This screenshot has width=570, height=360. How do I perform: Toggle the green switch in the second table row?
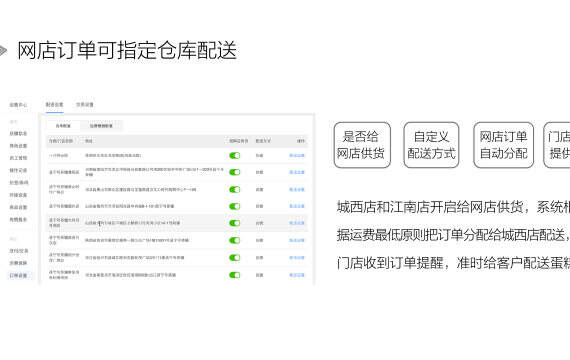point(234,172)
